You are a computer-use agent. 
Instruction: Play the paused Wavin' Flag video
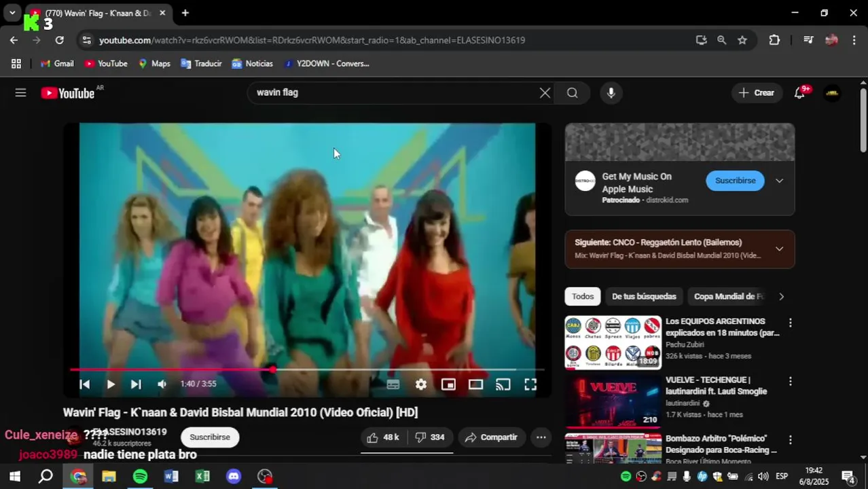110,384
